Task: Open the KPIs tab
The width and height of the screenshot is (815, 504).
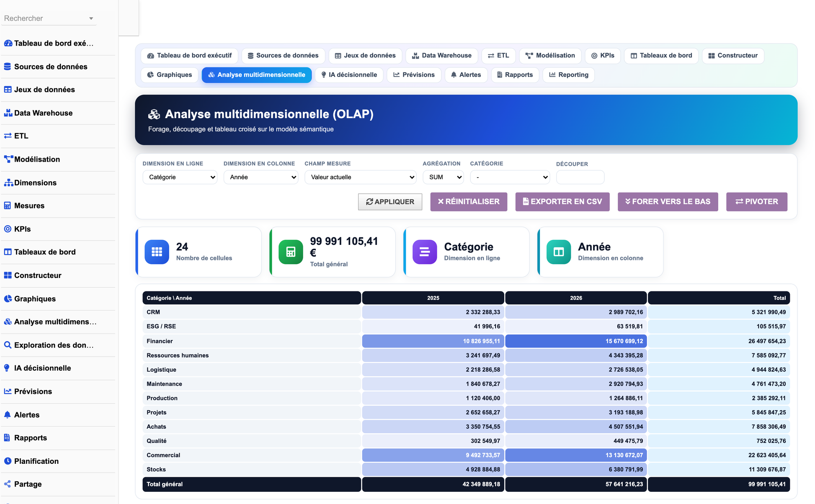Action: pos(603,55)
